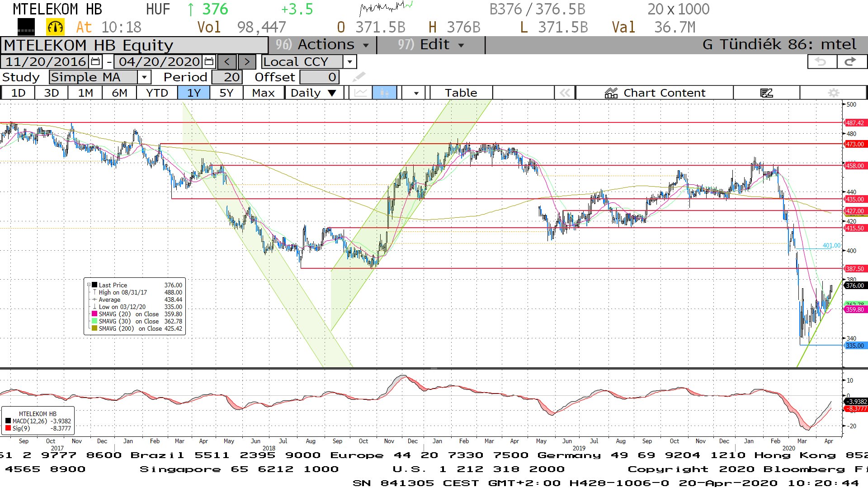
Task: Shift the date range backward with the left arrow
Action: pyautogui.click(x=227, y=61)
